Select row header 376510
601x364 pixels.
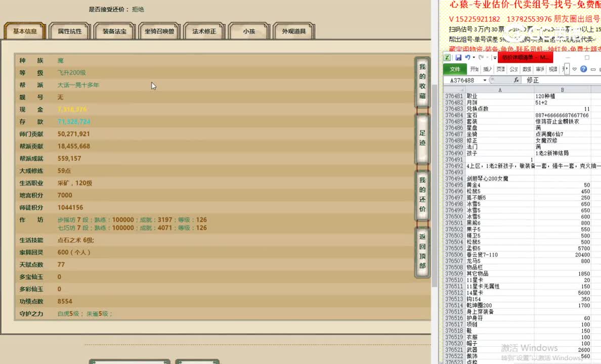point(454,280)
